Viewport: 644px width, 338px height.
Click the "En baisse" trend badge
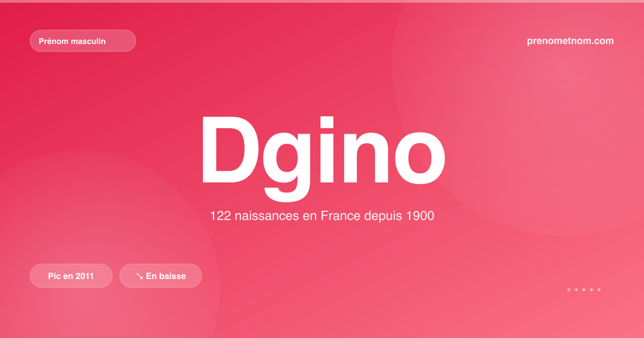coord(160,276)
